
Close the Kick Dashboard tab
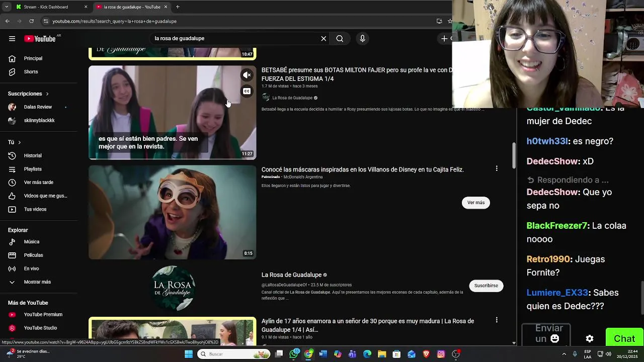[x=86, y=7]
